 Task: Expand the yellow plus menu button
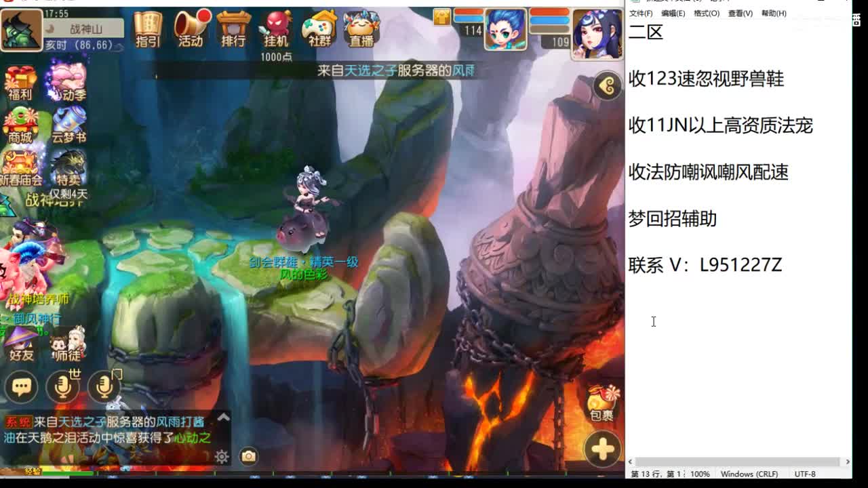(602, 449)
